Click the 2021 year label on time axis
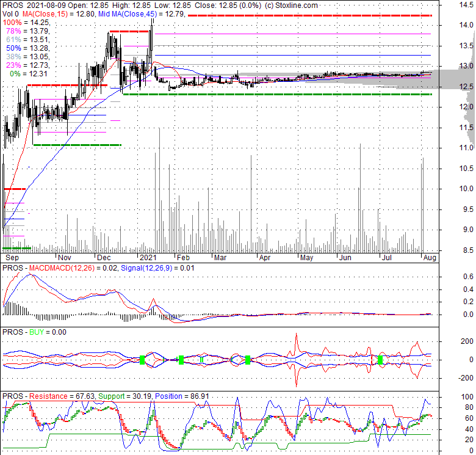This screenshot has width=476, height=455. pos(148,258)
